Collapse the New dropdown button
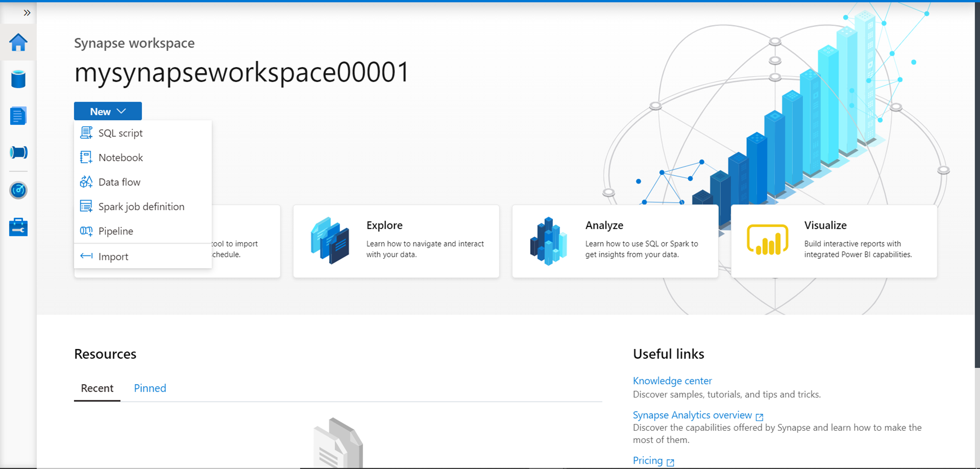 [x=108, y=111]
